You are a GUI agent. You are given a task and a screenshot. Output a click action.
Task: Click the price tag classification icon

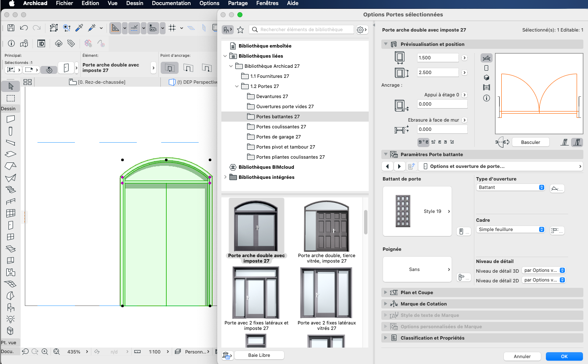[71, 43]
